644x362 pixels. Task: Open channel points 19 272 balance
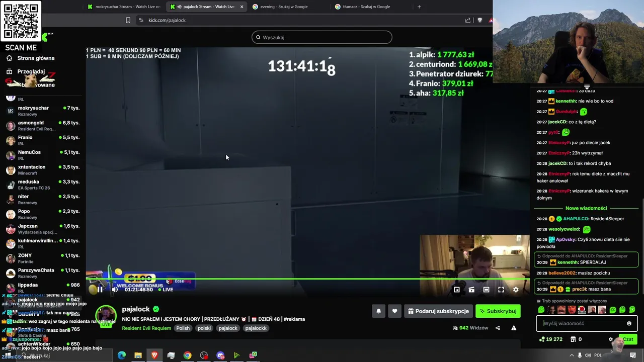(x=550, y=339)
